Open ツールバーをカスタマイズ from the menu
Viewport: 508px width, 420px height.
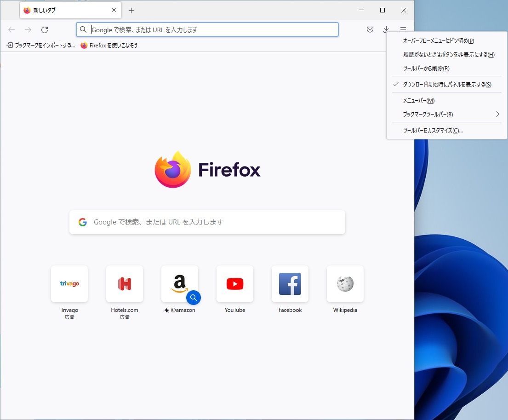tap(447, 131)
